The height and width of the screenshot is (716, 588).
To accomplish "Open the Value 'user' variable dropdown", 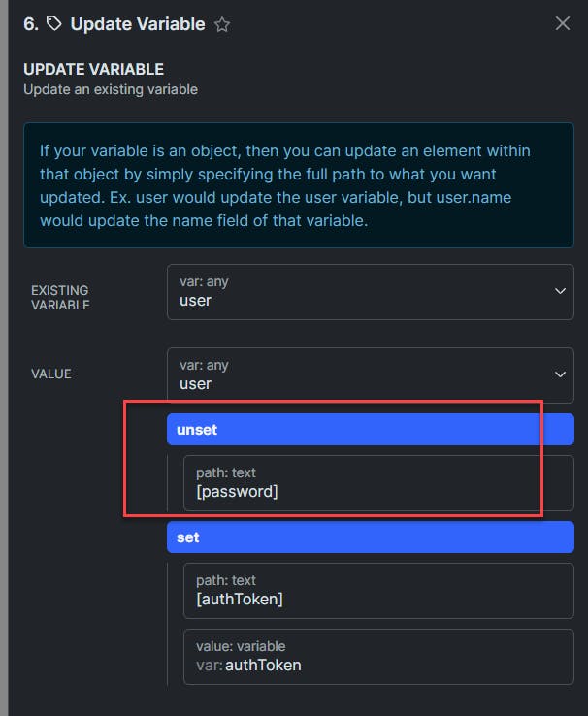I will click(359, 375).
